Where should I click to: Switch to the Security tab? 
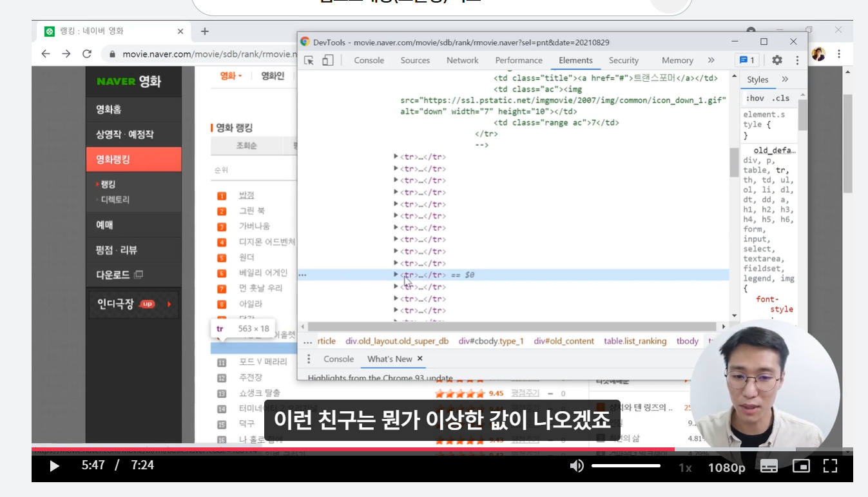tap(624, 60)
